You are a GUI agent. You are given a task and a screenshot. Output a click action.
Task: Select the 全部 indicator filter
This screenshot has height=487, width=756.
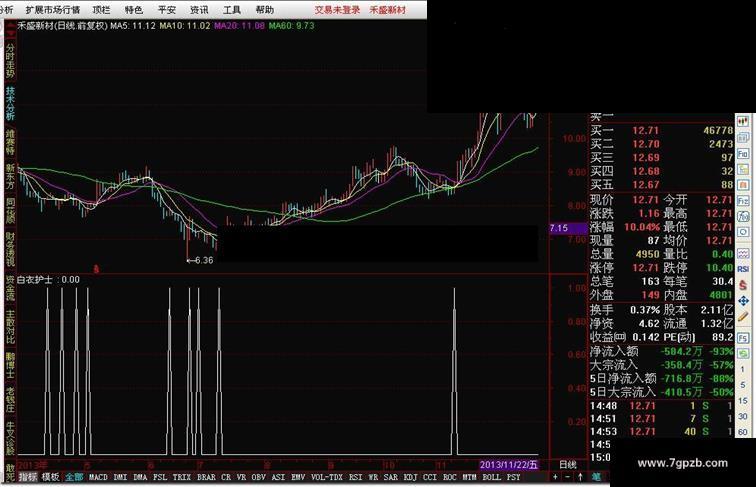(74, 477)
